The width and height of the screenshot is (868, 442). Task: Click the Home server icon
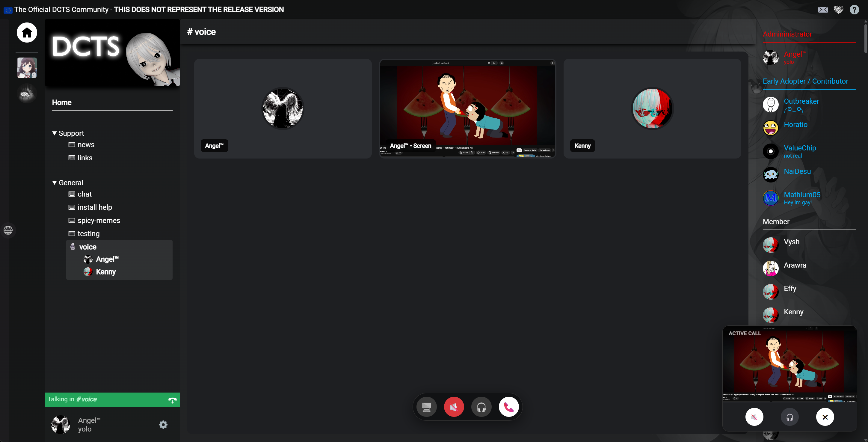pyautogui.click(x=27, y=33)
